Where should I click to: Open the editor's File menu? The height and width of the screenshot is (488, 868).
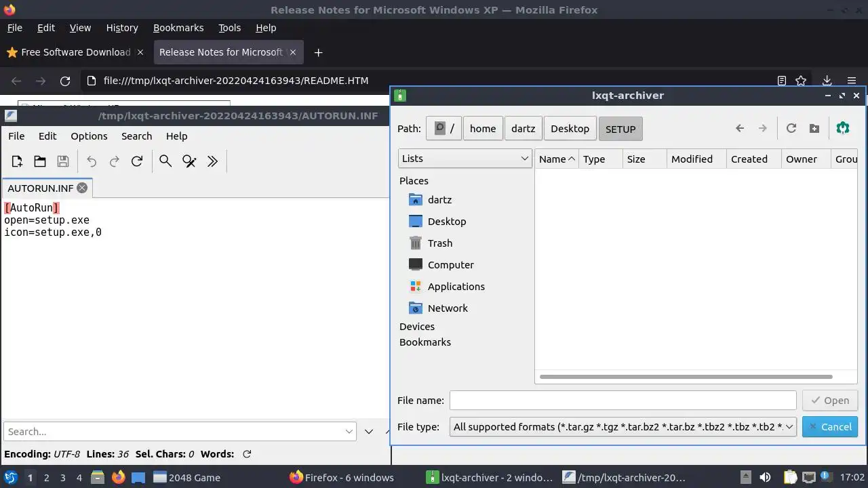coord(16,136)
